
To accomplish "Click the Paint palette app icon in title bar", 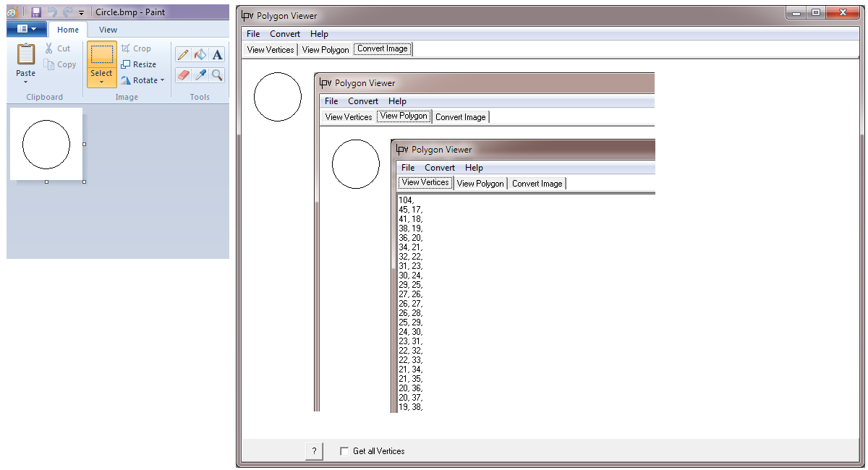I will [x=12, y=12].
